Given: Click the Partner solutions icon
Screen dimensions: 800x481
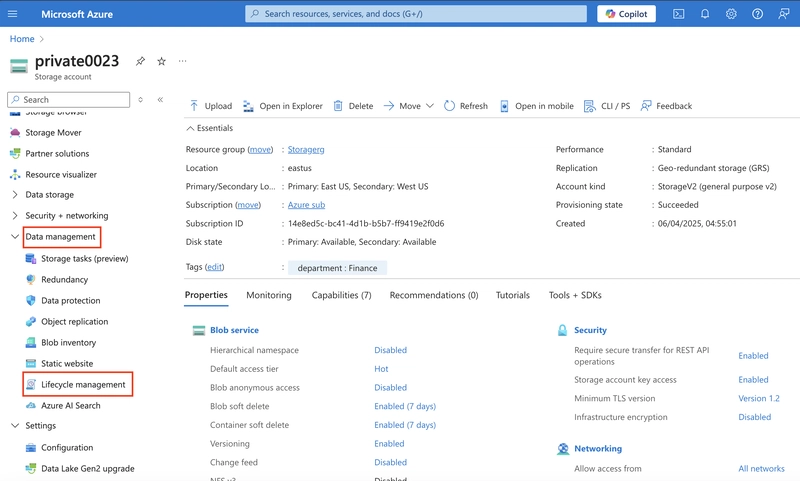Looking at the screenshot, I should point(15,154).
